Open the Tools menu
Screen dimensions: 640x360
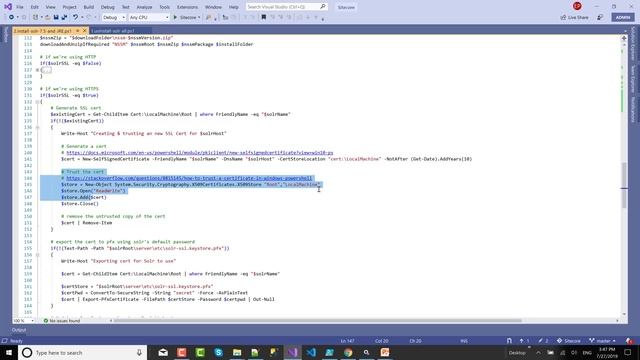pyautogui.click(x=164, y=7)
